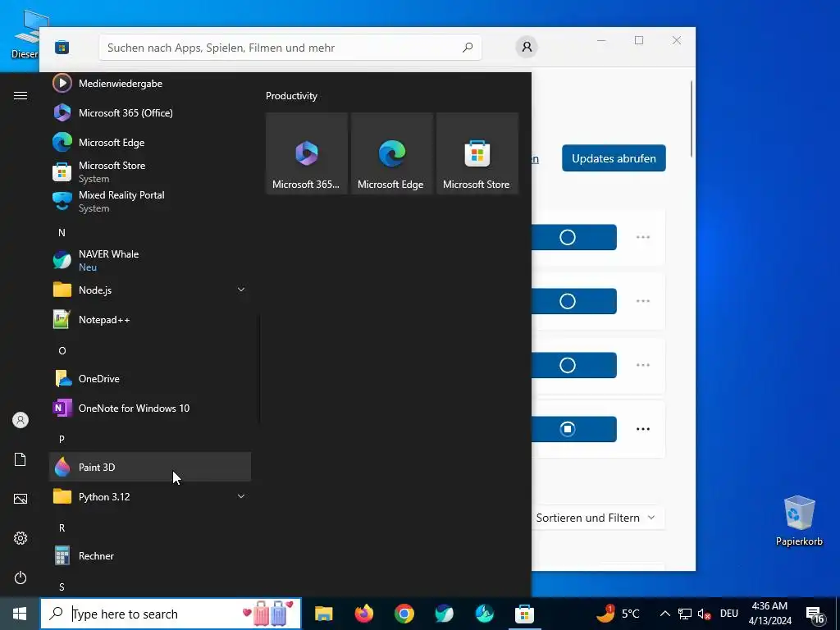Expand the Python 3.12 folder
Screen dimensions: 840x630
click(x=149, y=497)
